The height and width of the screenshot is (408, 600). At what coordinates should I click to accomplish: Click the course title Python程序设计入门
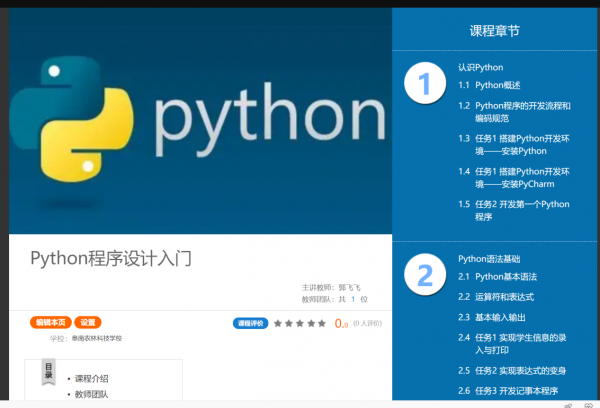[x=111, y=258]
